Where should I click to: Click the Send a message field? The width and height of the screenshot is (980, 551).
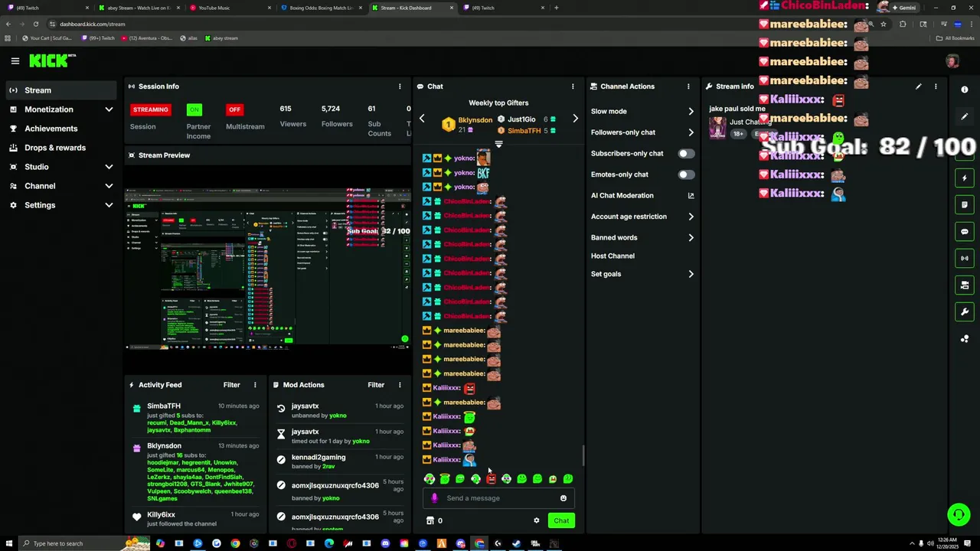[x=498, y=498]
